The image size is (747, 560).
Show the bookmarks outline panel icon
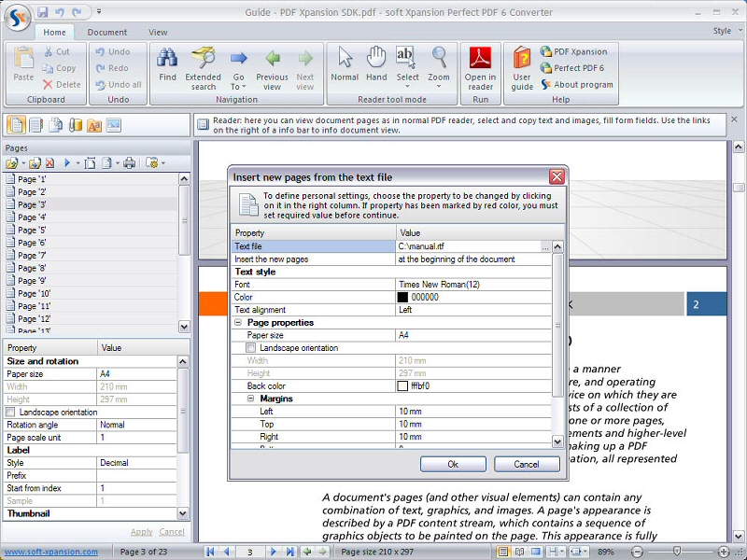[36, 125]
